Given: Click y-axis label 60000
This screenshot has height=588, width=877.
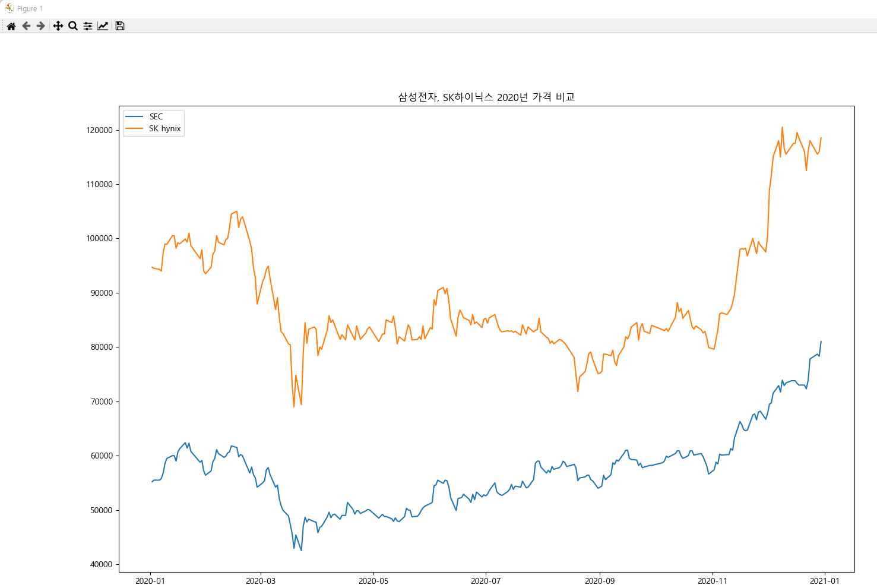Looking at the screenshot, I should pos(102,456).
